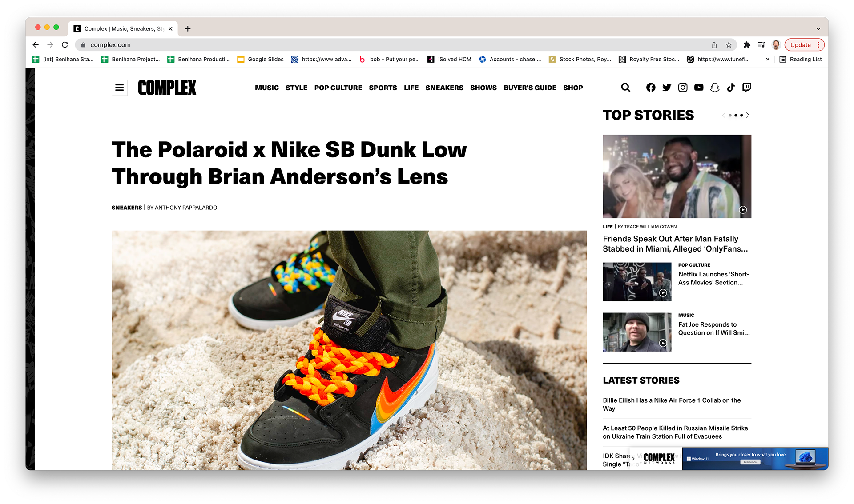Open the Russian Missile Strike Ukraine story
This screenshot has width=854, height=504.
click(x=675, y=432)
